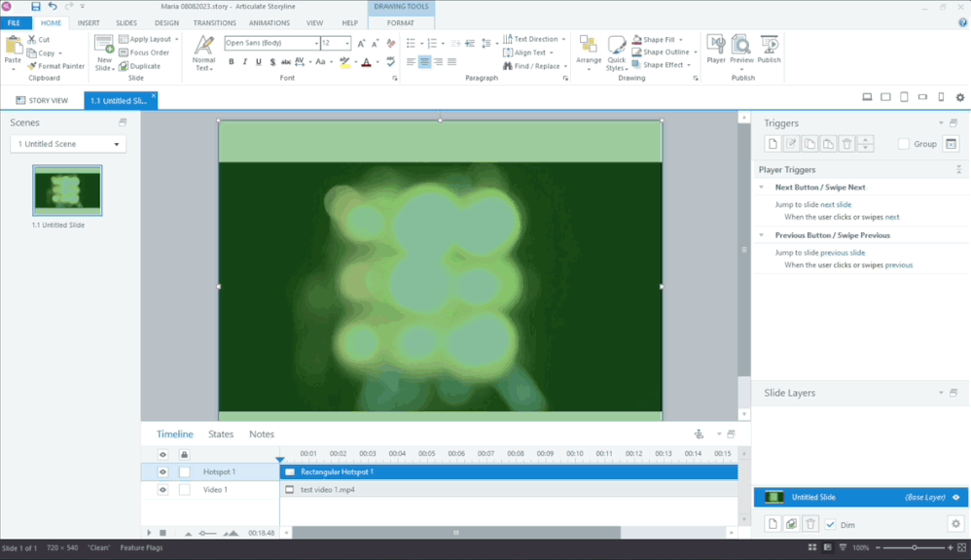This screenshot has width=971, height=560.
Task: Select the 1.1 Untitled Slide thumbnail
Action: (67, 190)
